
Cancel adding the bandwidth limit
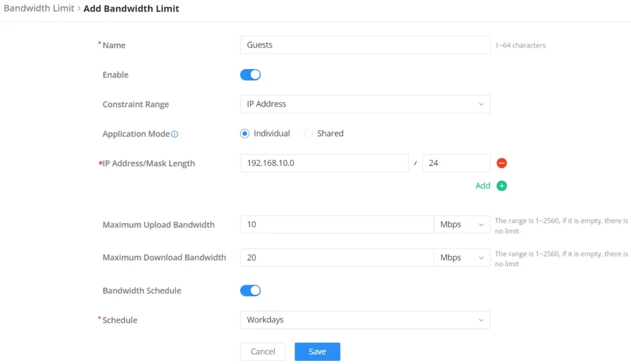pyautogui.click(x=263, y=352)
